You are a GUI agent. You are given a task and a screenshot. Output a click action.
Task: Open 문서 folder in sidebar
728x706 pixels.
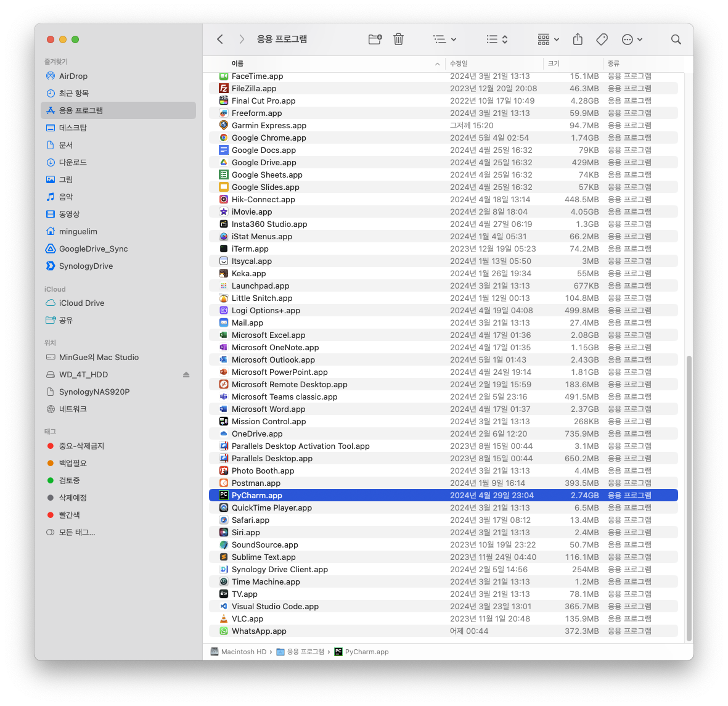[x=118, y=145]
